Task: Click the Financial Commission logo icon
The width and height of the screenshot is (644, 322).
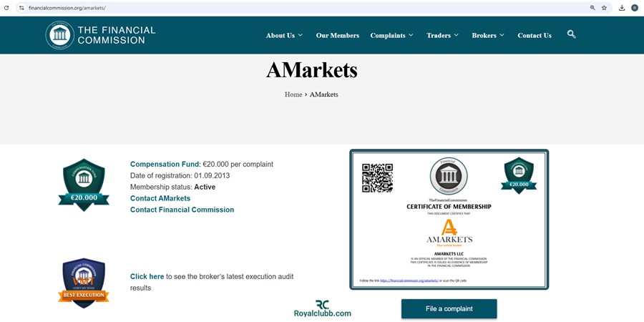Action: point(59,35)
